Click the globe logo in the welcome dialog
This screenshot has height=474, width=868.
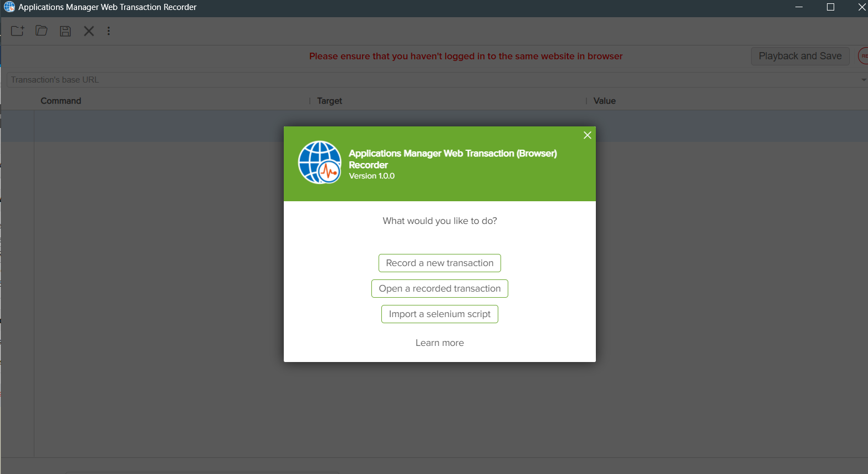320,162
